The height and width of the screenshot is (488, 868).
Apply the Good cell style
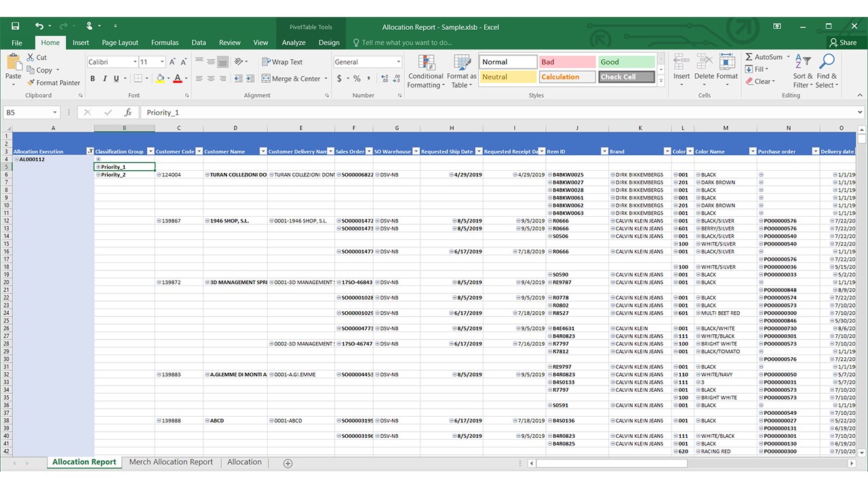pos(627,62)
